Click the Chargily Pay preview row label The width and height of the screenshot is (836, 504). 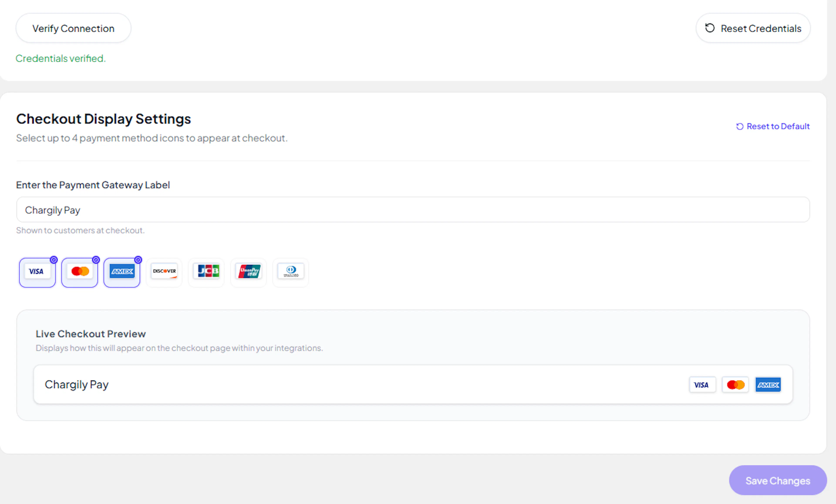click(x=77, y=385)
